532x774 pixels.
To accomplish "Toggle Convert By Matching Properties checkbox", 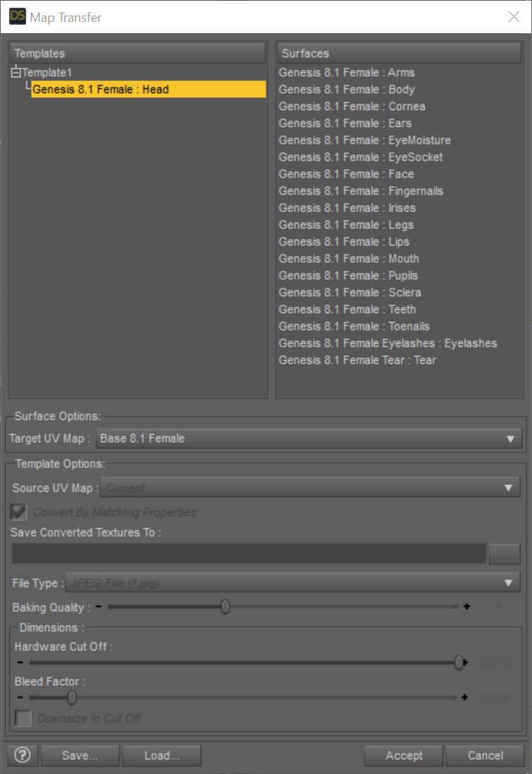I will [19, 512].
